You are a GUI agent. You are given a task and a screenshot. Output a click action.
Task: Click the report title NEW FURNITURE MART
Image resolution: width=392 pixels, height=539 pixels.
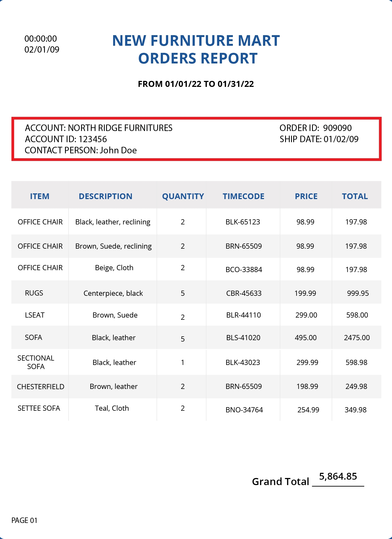196,41
